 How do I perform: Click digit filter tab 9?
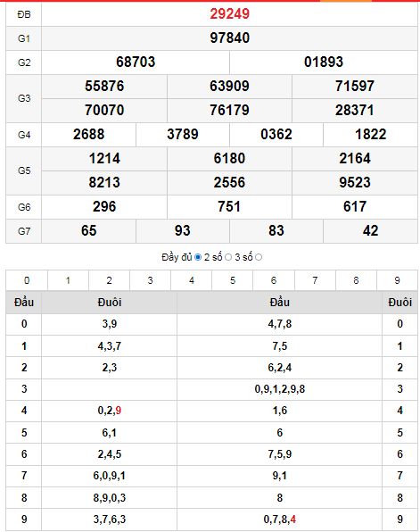(398, 280)
